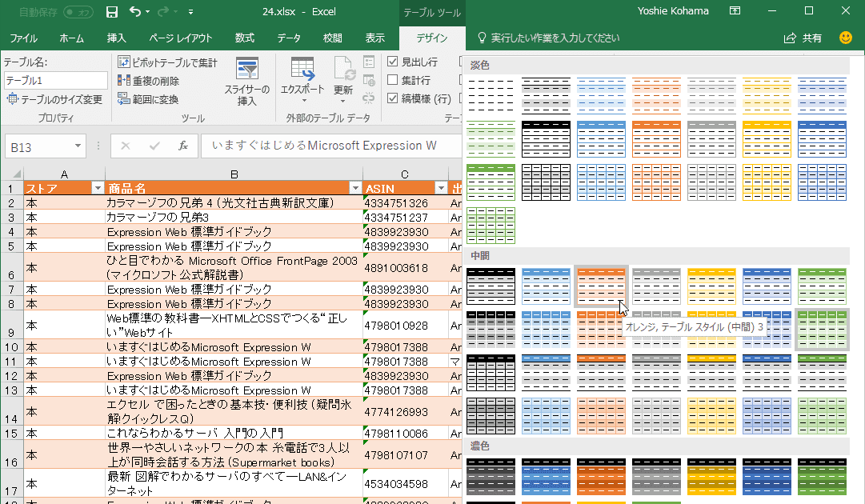The image size is (865, 504).
Task: Open the ファイル tab
Action: coord(24,38)
